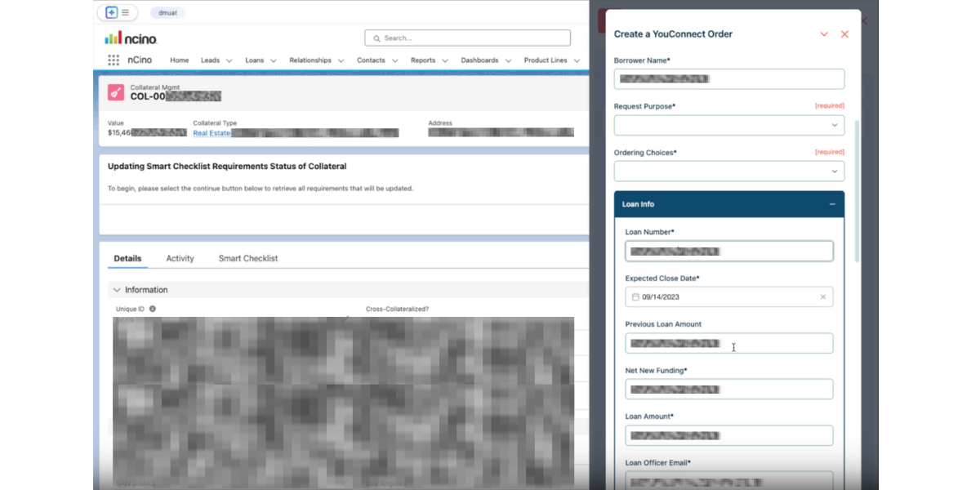Switch to the Details tab
980x490 pixels.
coord(127,258)
